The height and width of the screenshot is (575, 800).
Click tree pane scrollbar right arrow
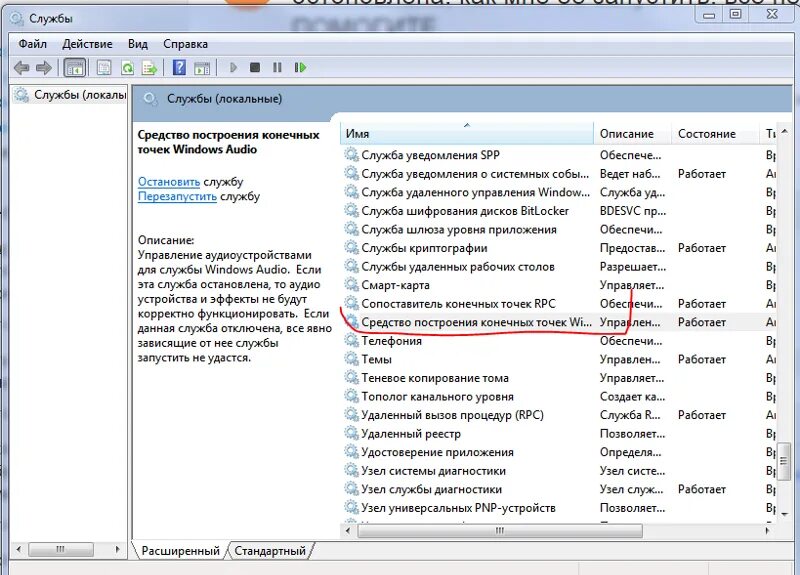click(117, 549)
